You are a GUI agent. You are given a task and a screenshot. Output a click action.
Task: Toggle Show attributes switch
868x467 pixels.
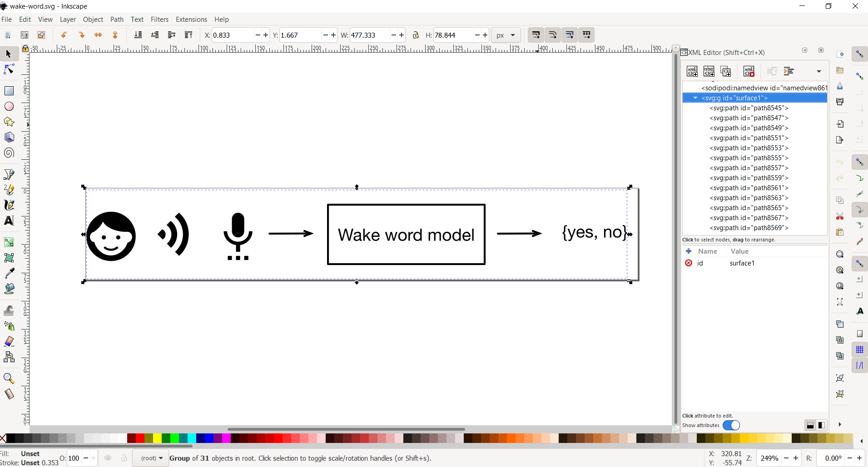tap(731, 425)
